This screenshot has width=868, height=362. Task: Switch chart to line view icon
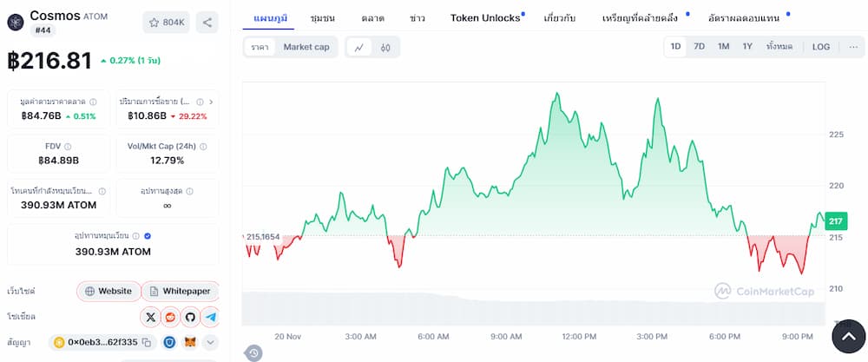[x=359, y=47]
